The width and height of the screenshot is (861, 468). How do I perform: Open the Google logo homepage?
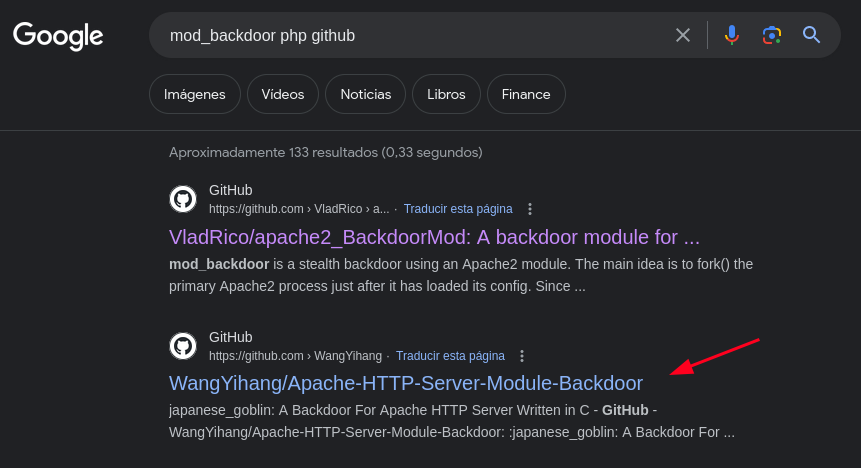[58, 36]
